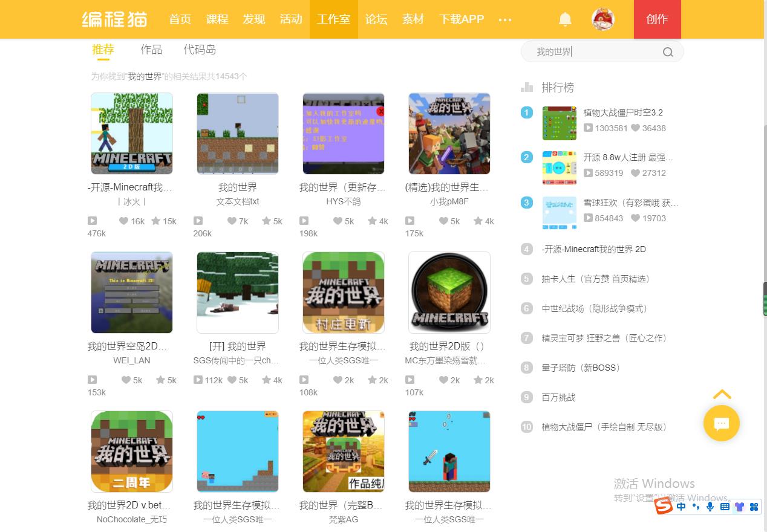Viewport: 767px width, 532px height.
Task: Toggle Sogou Chinese/English 中 mode
Action: [681, 507]
